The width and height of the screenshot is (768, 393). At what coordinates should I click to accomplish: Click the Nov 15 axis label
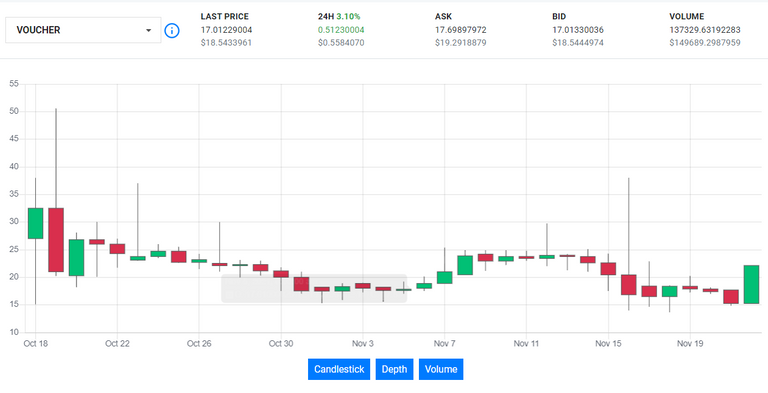608,344
